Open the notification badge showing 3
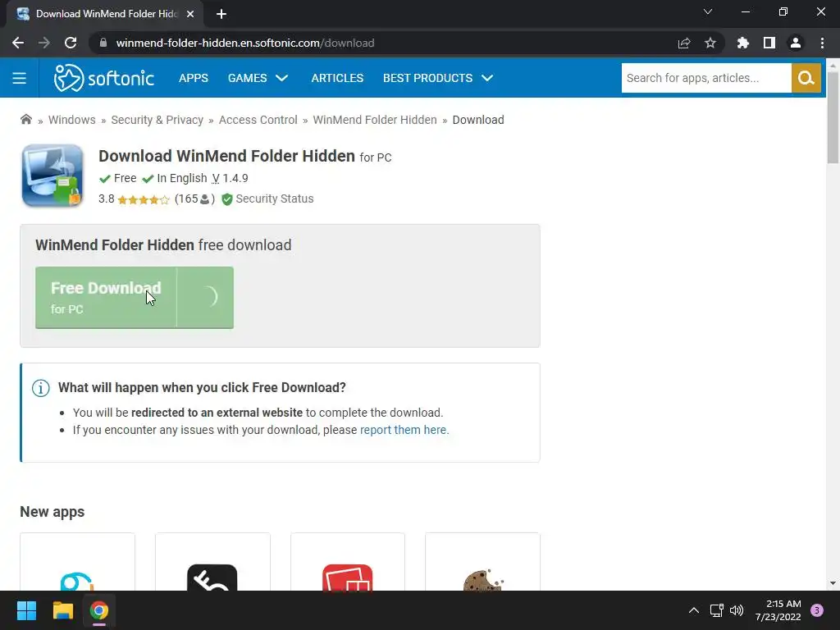The height and width of the screenshot is (630, 840). (x=817, y=610)
